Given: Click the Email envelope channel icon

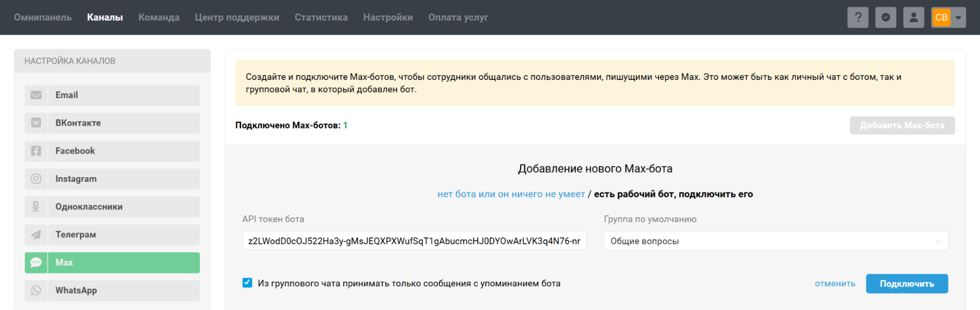Looking at the screenshot, I should coord(36,95).
